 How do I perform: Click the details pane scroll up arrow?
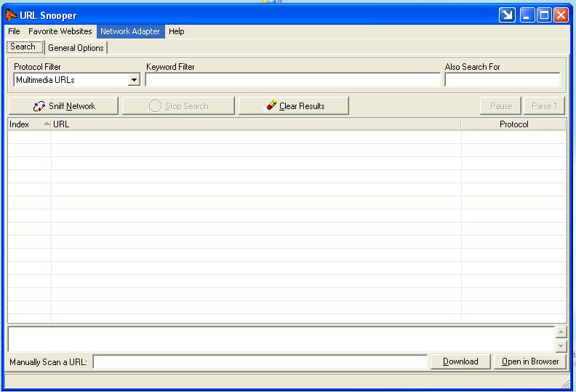561,332
